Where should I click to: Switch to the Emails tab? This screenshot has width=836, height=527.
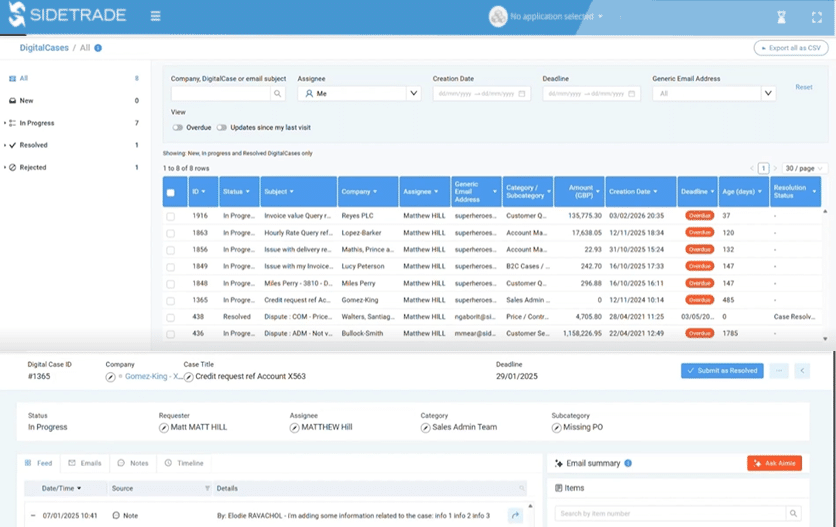pyautogui.click(x=85, y=463)
